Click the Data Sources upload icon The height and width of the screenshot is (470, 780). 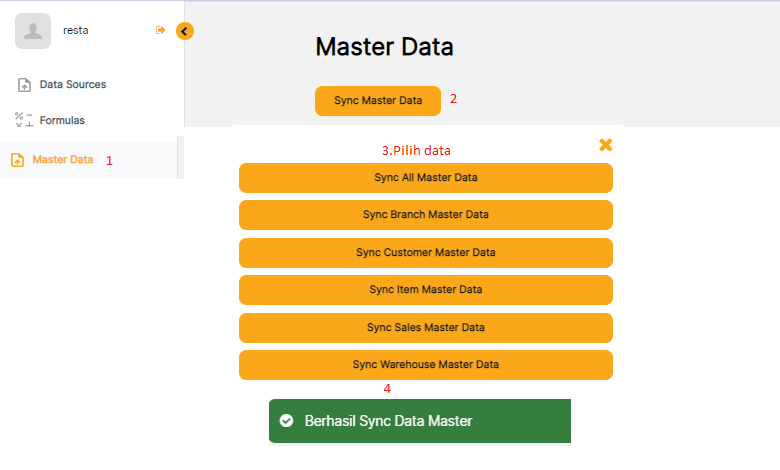point(24,85)
